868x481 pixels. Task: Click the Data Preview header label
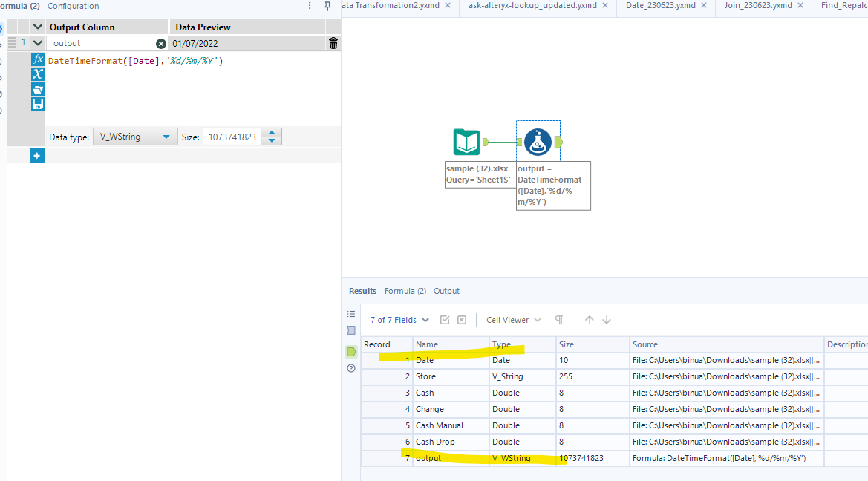[x=203, y=27]
